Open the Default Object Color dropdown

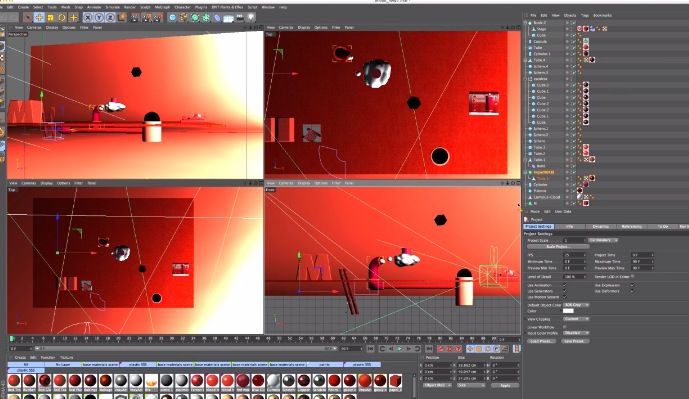(x=576, y=305)
